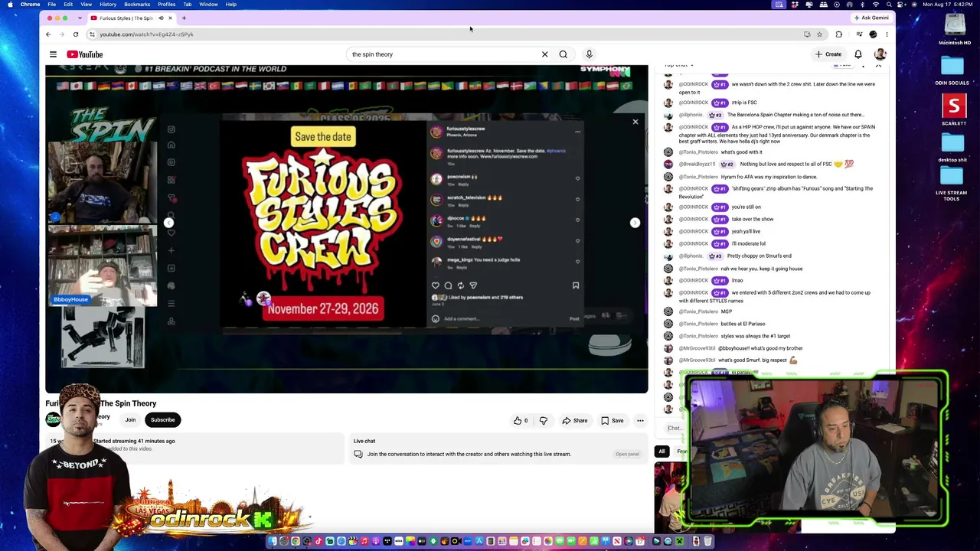This screenshot has height=551, width=980.
Task: Share the video
Action: pyautogui.click(x=575, y=420)
